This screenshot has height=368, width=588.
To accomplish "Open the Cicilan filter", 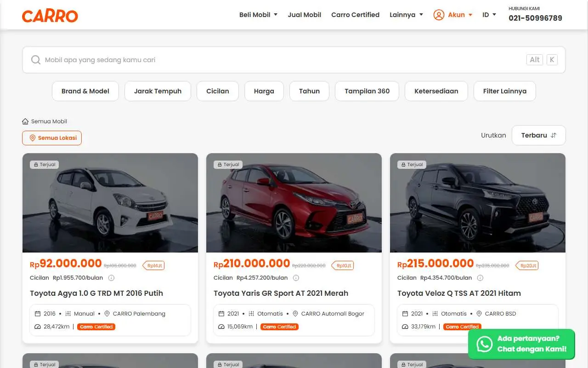I will [x=218, y=91].
